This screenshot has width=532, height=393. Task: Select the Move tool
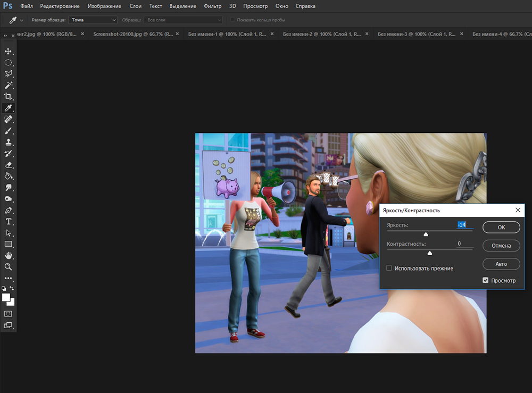click(x=8, y=51)
